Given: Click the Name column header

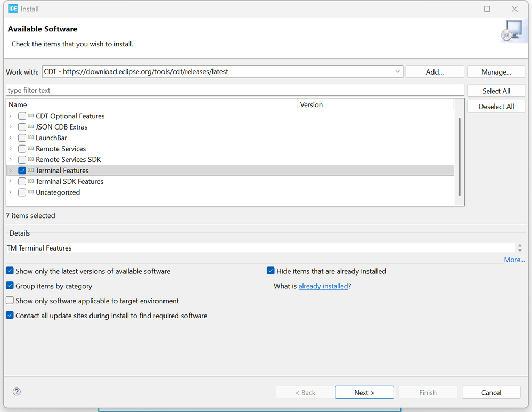Looking at the screenshot, I should [152, 105].
